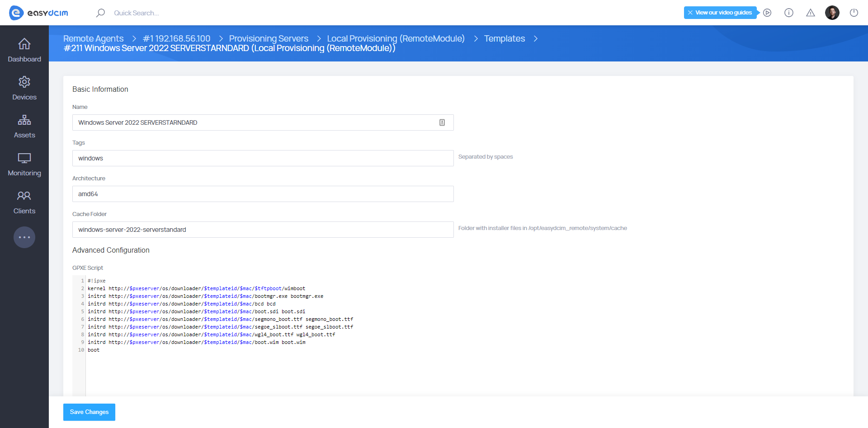Click the Quick Search magnifier icon
Image resolution: width=868 pixels, height=428 pixels.
pos(100,13)
